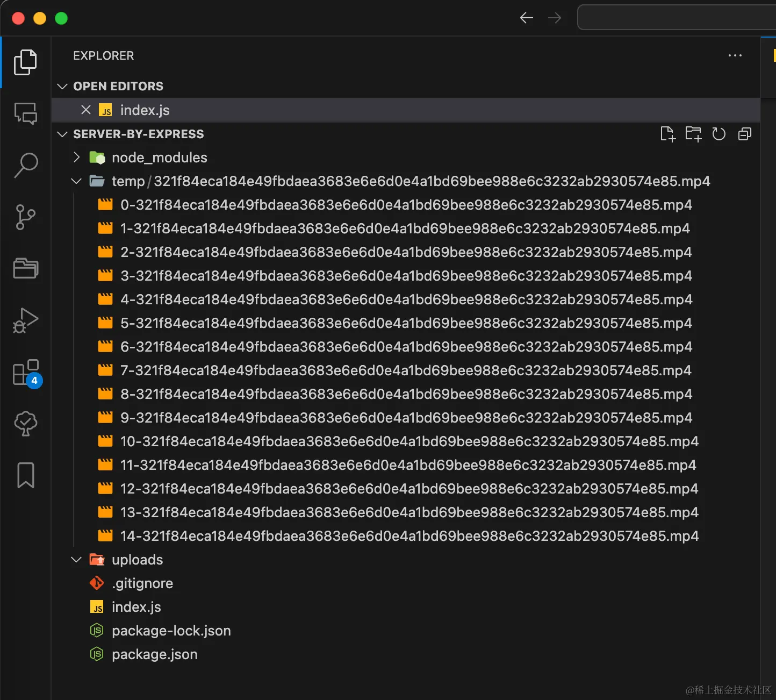Open chunk file 0-321f84eca...mp4

coord(406,205)
